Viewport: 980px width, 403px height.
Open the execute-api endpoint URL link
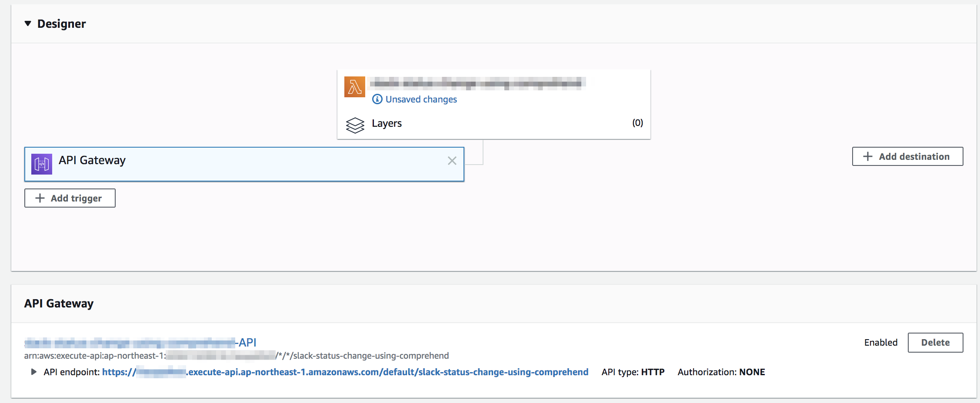click(345, 372)
